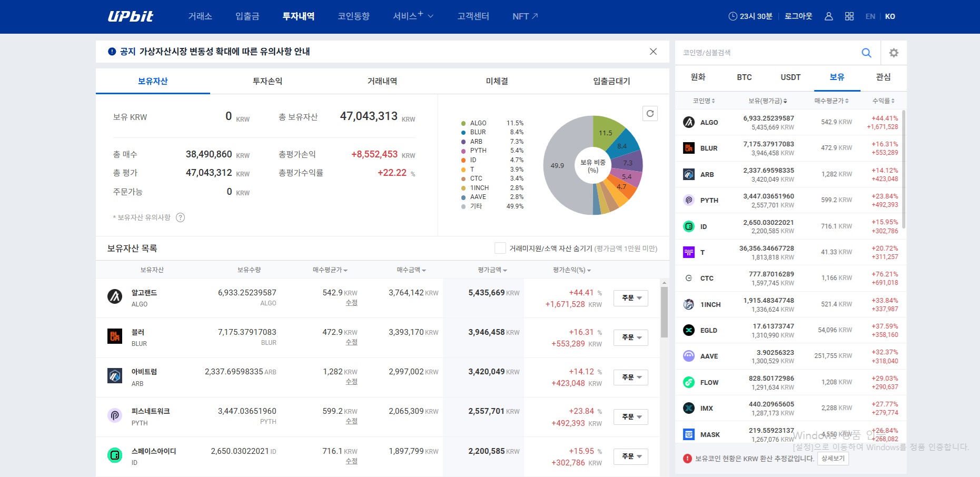Close the notice banner
Screen dimensions: 980x477
(x=653, y=52)
